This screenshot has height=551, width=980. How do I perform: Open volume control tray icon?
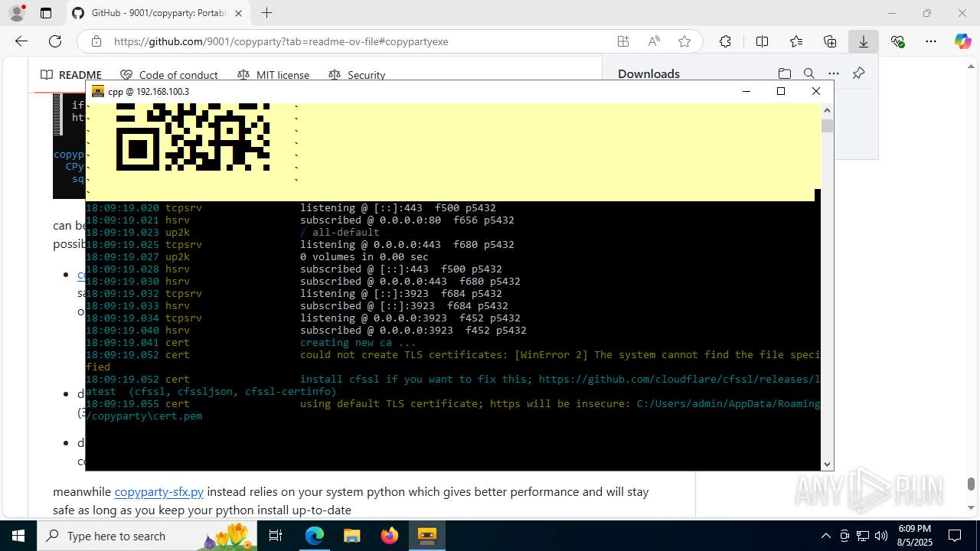pos(881,536)
